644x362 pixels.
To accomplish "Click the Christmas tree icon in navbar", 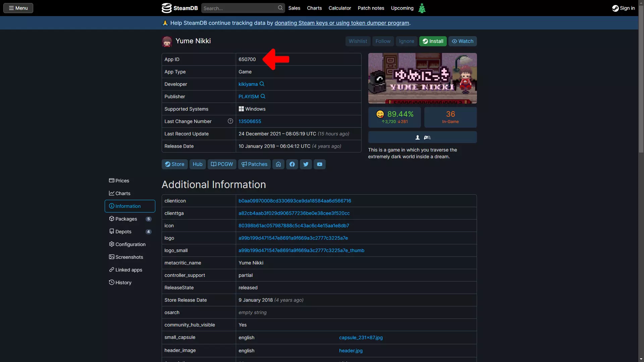I will point(422,8).
